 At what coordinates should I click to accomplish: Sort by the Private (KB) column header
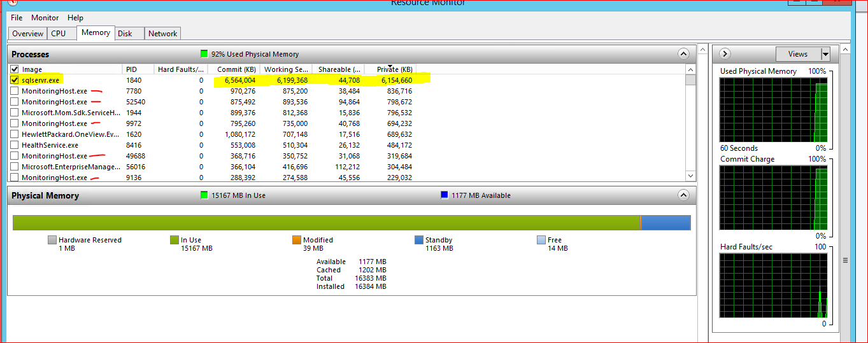click(390, 69)
